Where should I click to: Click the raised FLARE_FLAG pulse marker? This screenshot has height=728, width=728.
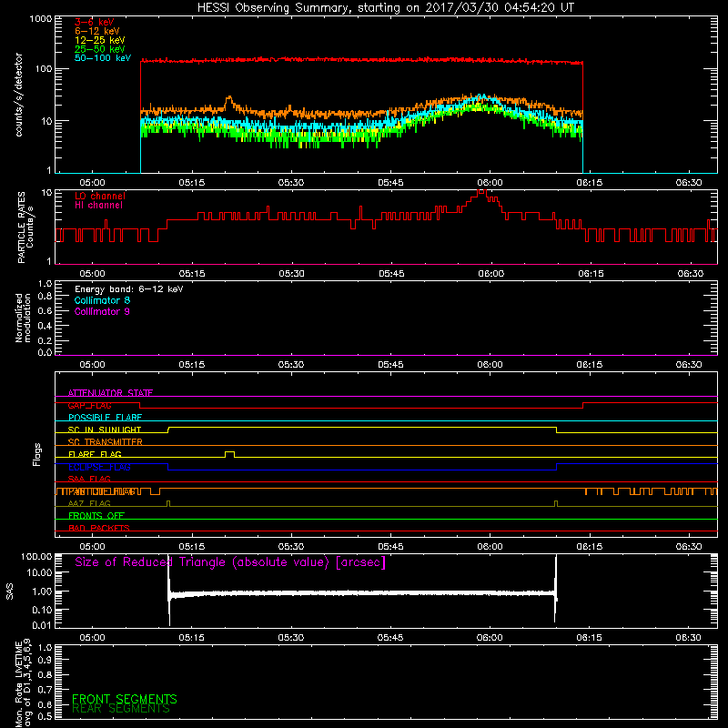point(229,452)
